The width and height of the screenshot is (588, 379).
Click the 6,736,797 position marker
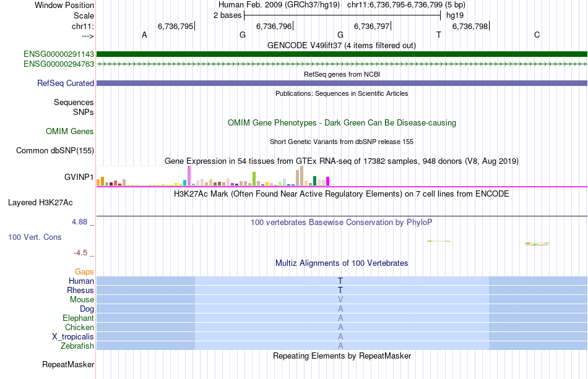pos(373,26)
